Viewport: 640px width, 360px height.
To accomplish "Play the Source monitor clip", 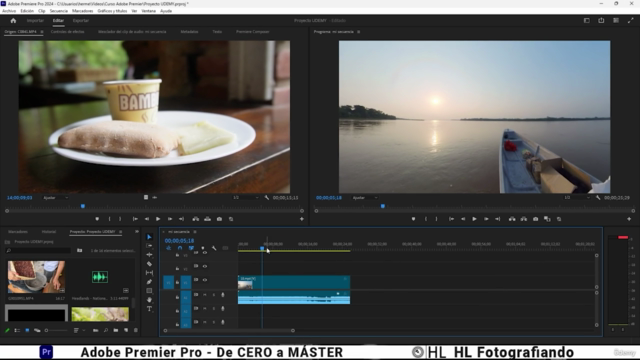I will click(x=158, y=219).
